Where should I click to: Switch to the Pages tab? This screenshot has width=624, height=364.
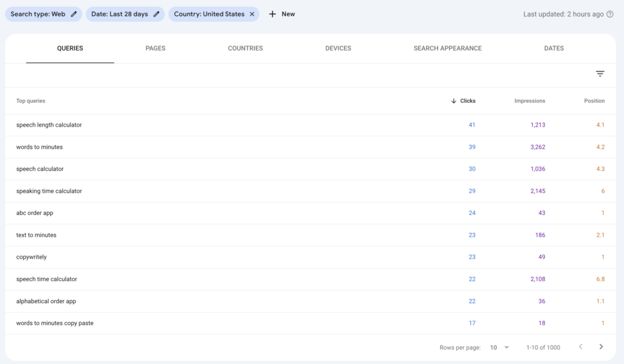(155, 48)
